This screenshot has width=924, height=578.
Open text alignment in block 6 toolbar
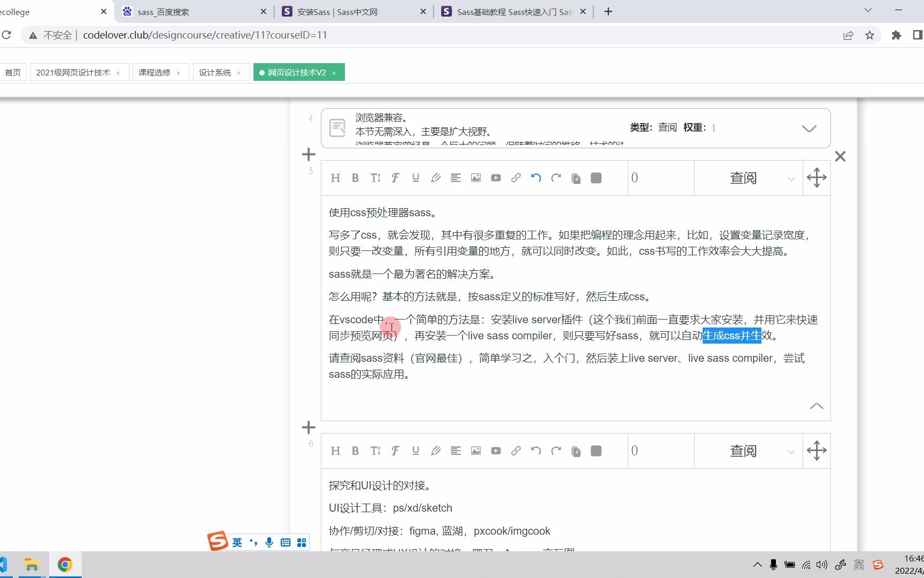click(456, 451)
